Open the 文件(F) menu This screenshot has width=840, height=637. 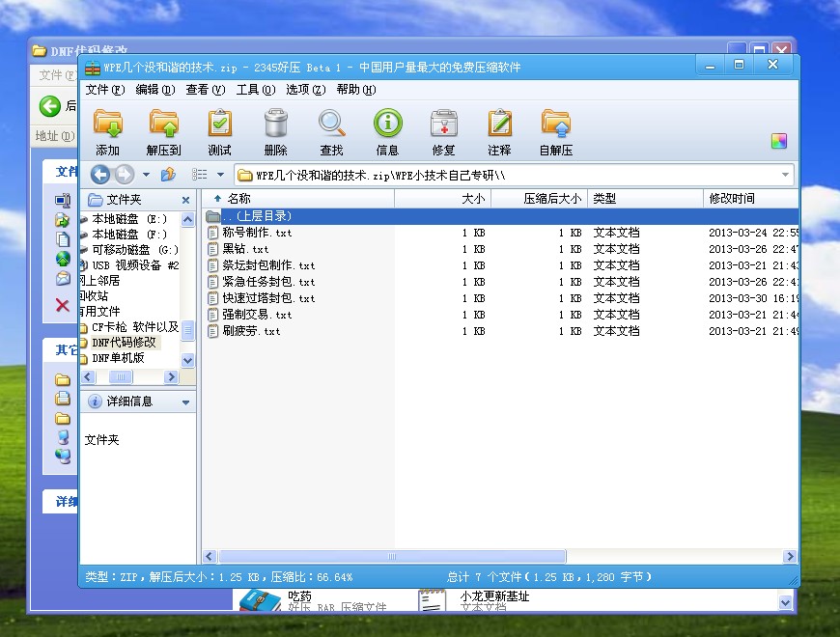(105, 90)
